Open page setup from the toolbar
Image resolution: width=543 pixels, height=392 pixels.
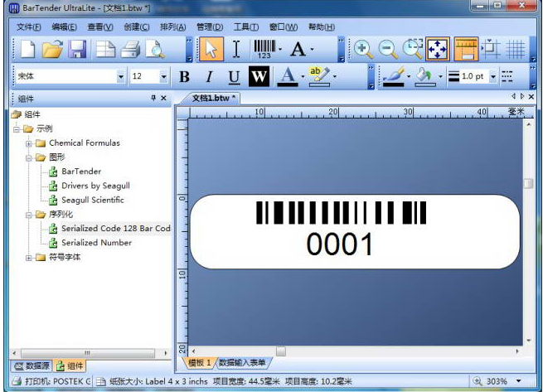click(x=105, y=49)
